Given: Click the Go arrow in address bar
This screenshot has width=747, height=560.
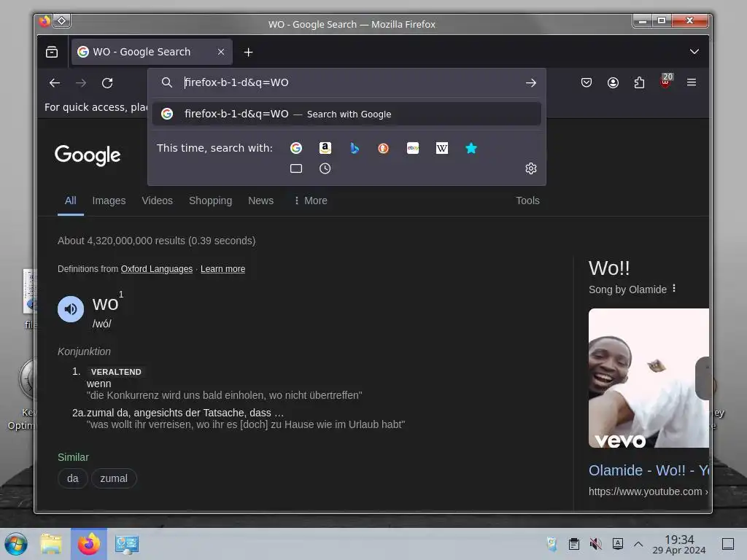Looking at the screenshot, I should coord(531,83).
